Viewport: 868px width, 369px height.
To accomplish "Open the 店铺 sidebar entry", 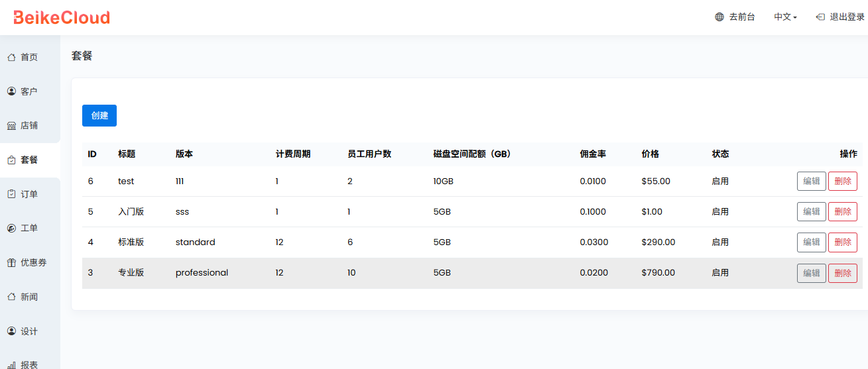I will coord(30,125).
